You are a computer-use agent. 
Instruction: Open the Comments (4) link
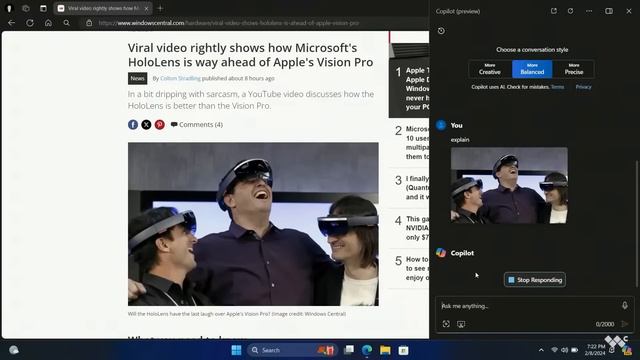197,124
